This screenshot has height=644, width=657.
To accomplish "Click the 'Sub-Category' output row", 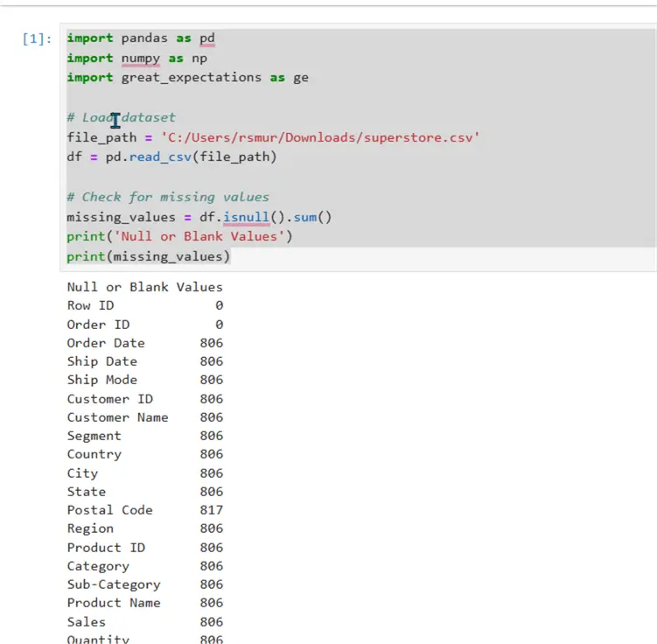I will click(145, 584).
